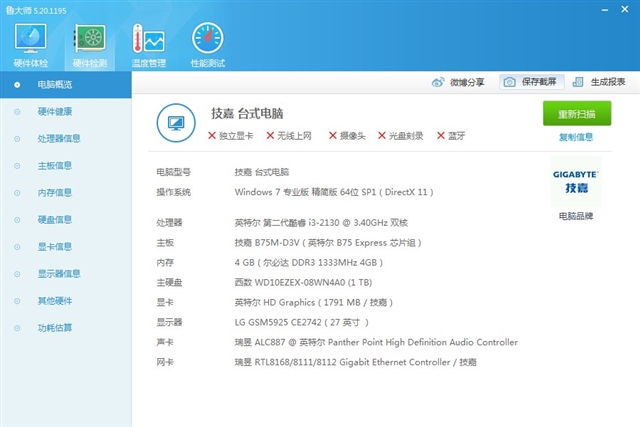The width and height of the screenshot is (640, 427).
Task: Click the i3-2130 @ 3.40GHz processor value
Action: [321, 222]
